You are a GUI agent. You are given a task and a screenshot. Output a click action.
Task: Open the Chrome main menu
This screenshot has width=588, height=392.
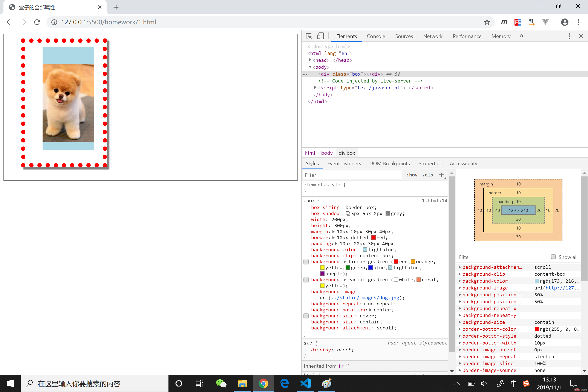pos(579,22)
